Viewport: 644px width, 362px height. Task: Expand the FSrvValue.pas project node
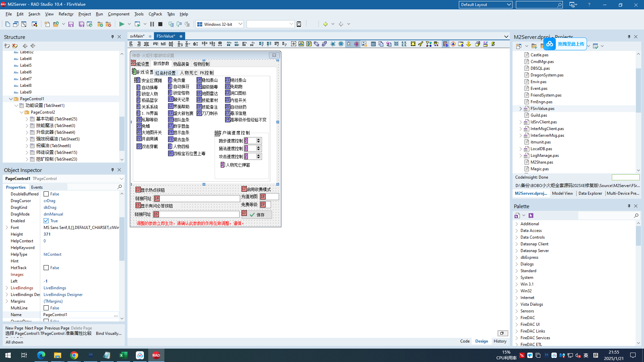pyautogui.click(x=521, y=109)
